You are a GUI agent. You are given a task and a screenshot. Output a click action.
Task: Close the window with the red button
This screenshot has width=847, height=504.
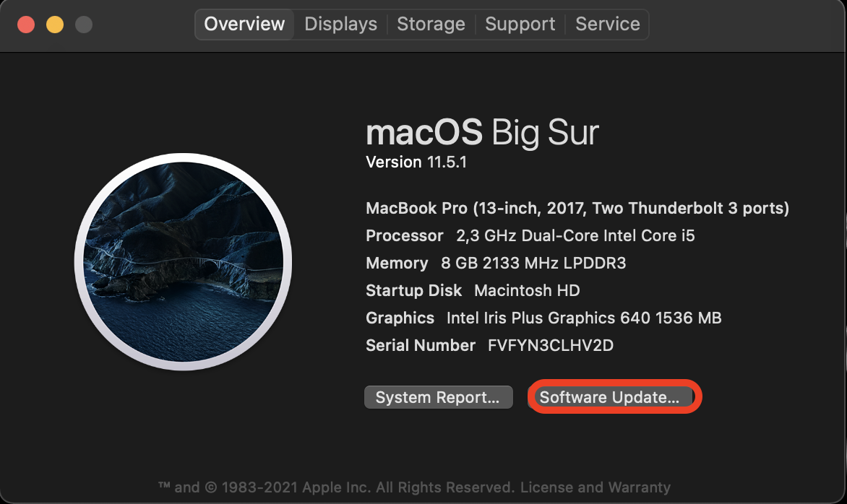[26, 25]
